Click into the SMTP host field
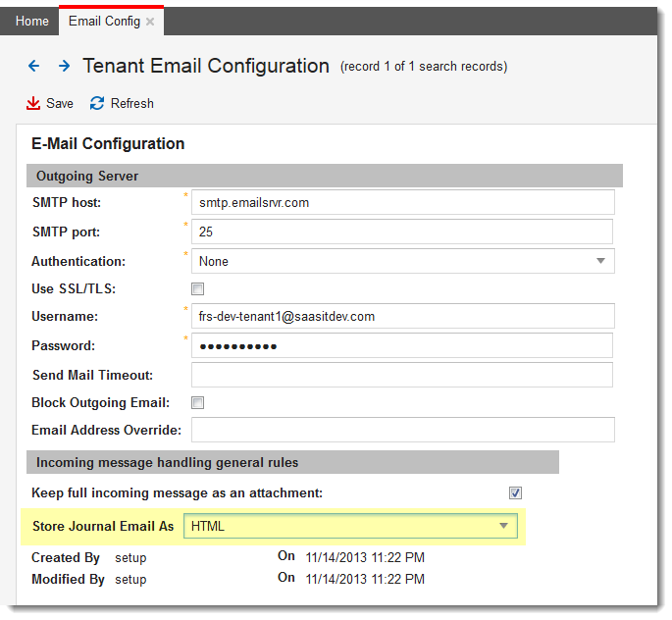 pos(403,202)
